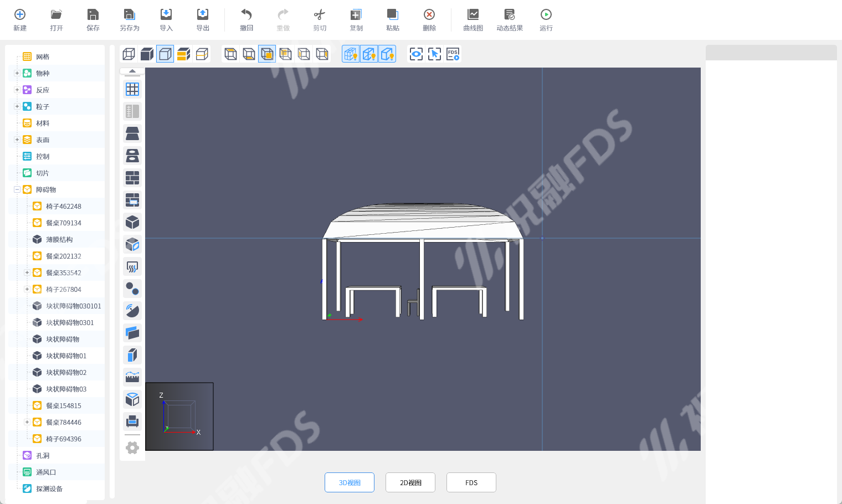Click the 打开 folder icon
The width and height of the screenshot is (842, 504).
click(x=57, y=14)
